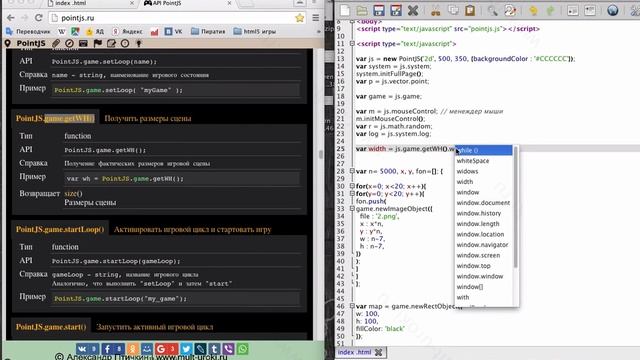Open the html5 игры bookmarks folder
The height and width of the screenshot is (360, 640).
coord(255,31)
